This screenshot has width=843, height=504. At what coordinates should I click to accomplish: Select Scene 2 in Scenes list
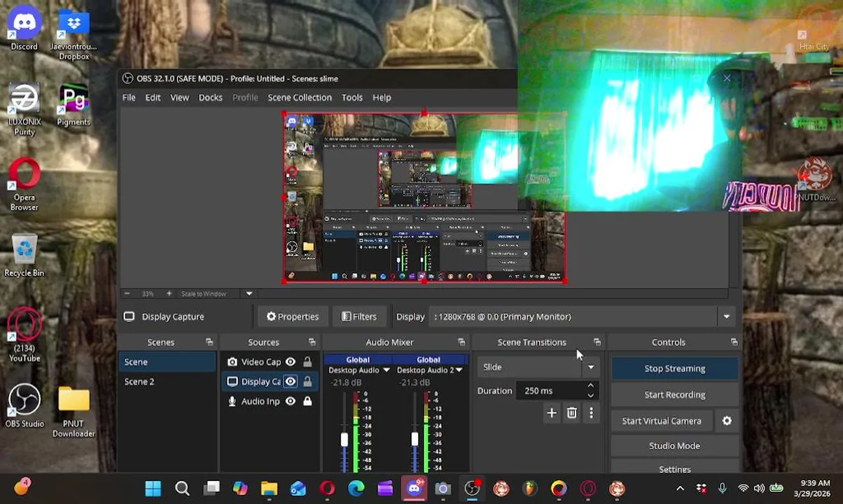click(x=167, y=381)
